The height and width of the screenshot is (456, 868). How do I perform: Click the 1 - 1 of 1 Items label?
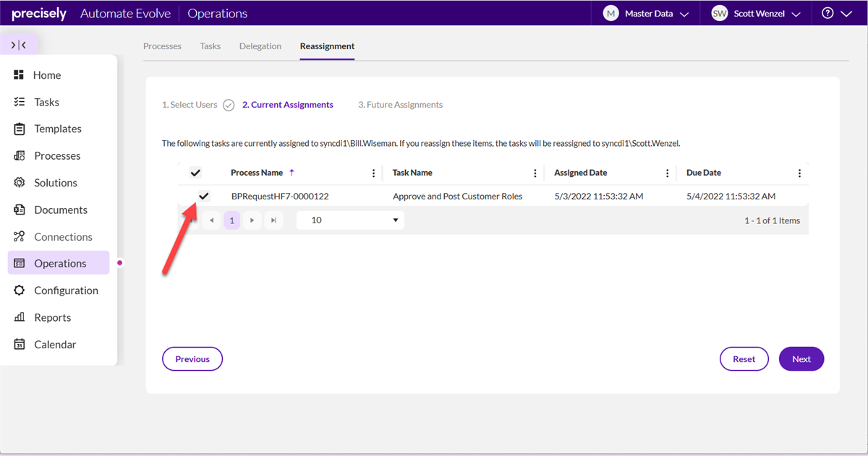click(x=772, y=220)
